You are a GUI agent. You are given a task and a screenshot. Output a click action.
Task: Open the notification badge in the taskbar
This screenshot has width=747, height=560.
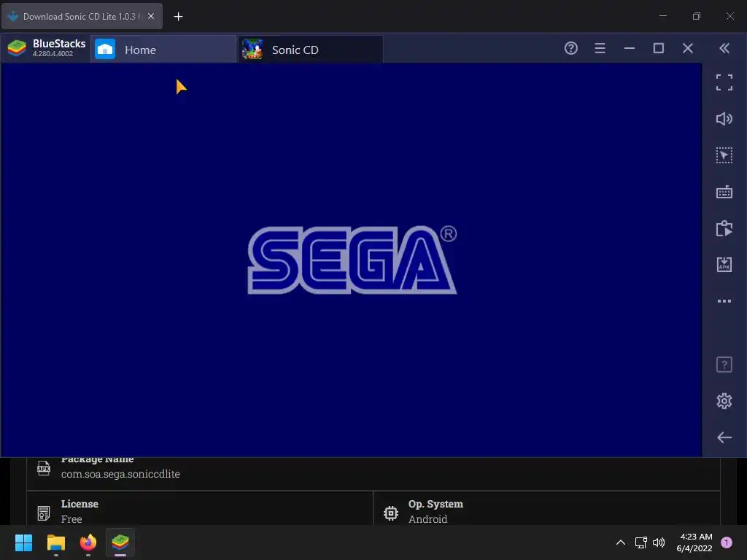click(727, 542)
